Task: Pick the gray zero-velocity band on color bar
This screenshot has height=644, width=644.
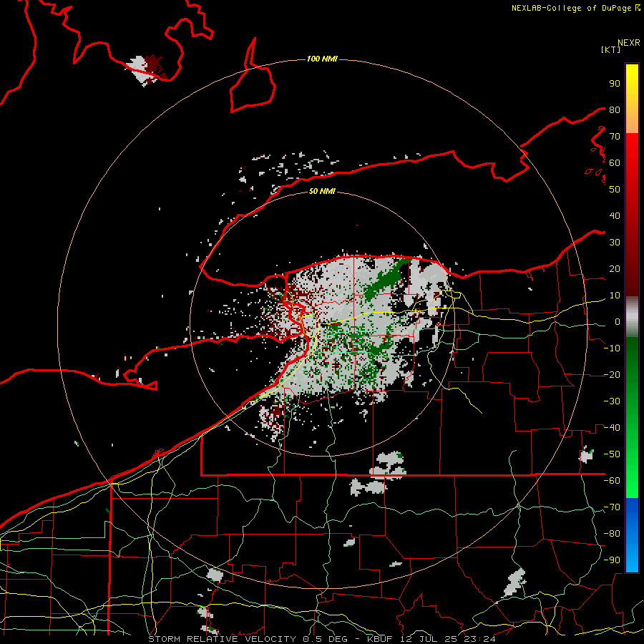Action: pos(632,316)
